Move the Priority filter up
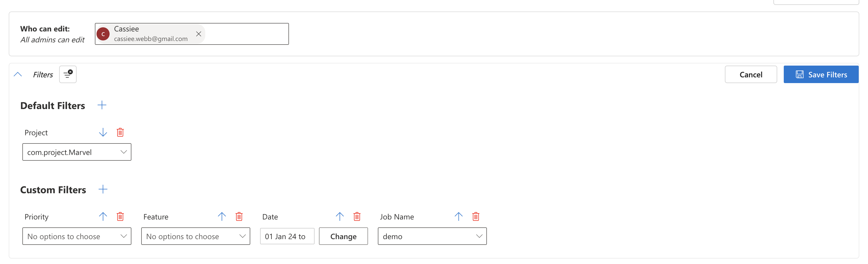This screenshot has width=868, height=264. 103,216
